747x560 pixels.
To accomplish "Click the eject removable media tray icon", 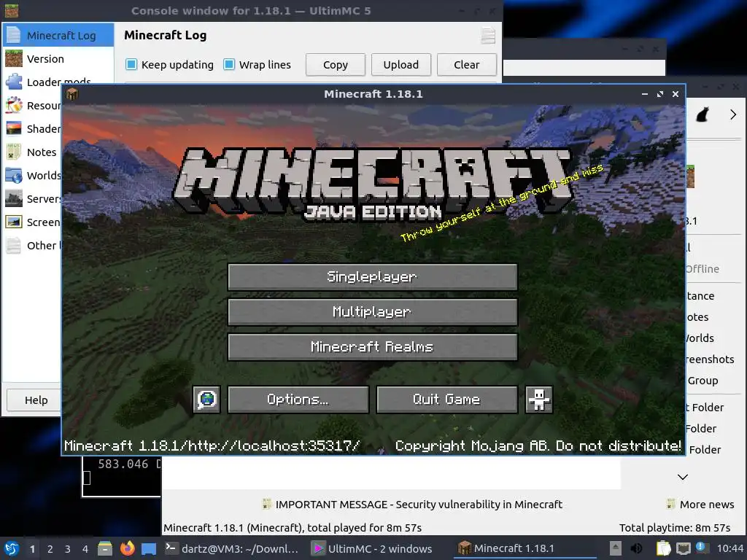I will (x=616, y=548).
